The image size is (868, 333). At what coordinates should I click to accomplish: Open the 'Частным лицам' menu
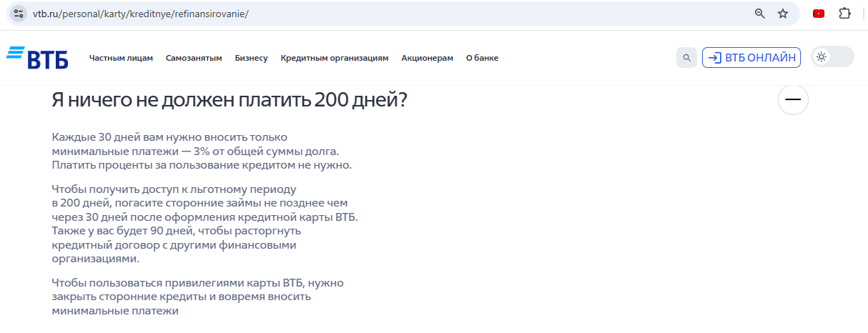[x=121, y=59]
